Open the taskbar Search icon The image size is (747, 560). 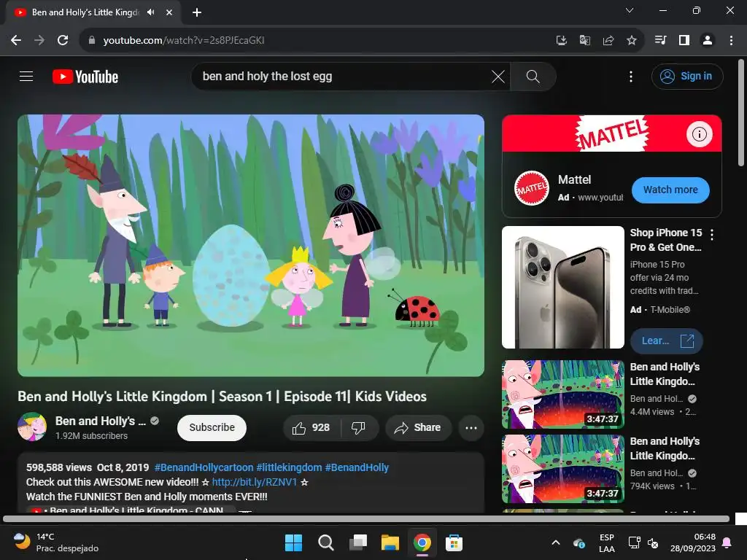tap(326, 542)
